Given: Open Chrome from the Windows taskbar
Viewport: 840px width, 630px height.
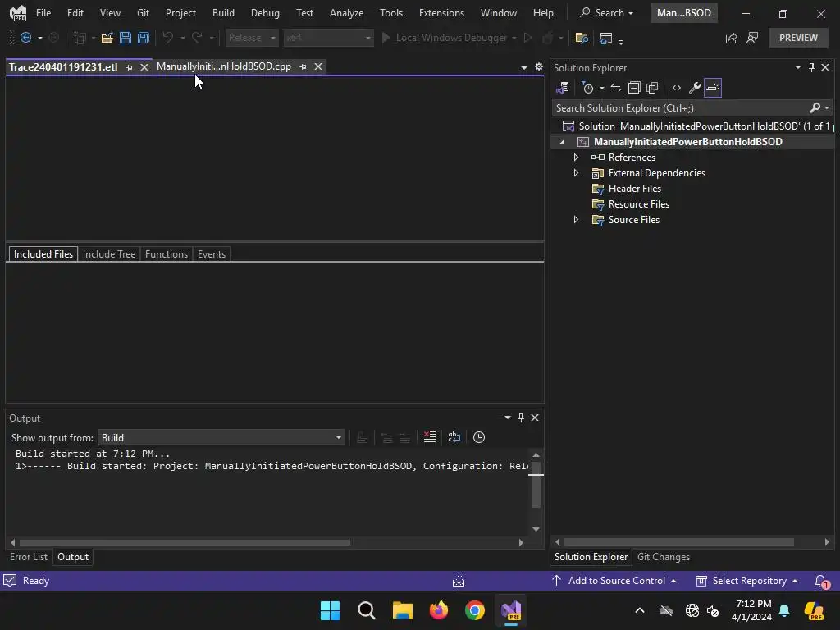Looking at the screenshot, I should click(475, 610).
